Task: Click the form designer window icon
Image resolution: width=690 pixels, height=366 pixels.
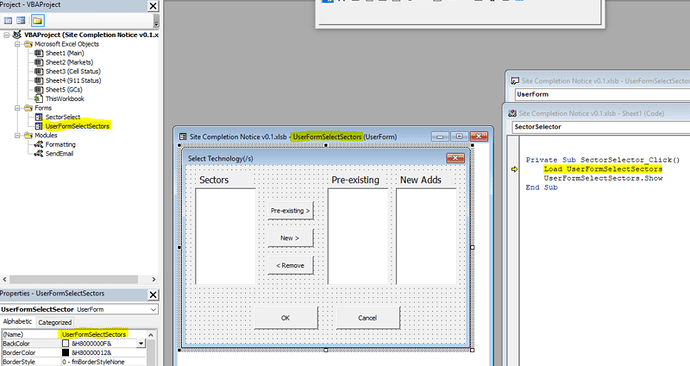Action: [183, 137]
